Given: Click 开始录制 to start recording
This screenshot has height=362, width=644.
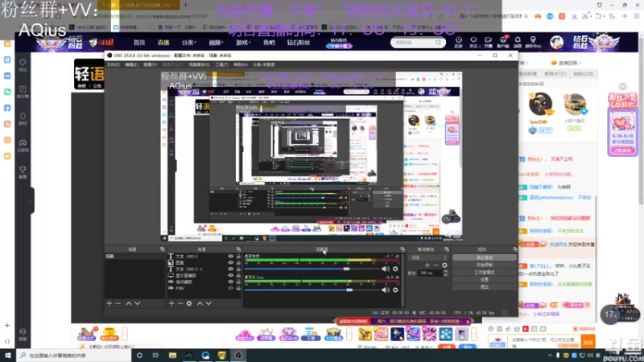Looking at the screenshot, I should pyautogui.click(x=485, y=265).
